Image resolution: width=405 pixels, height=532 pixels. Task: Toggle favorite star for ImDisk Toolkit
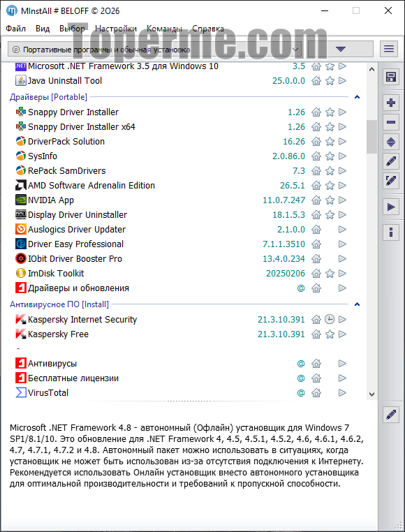[x=330, y=274]
